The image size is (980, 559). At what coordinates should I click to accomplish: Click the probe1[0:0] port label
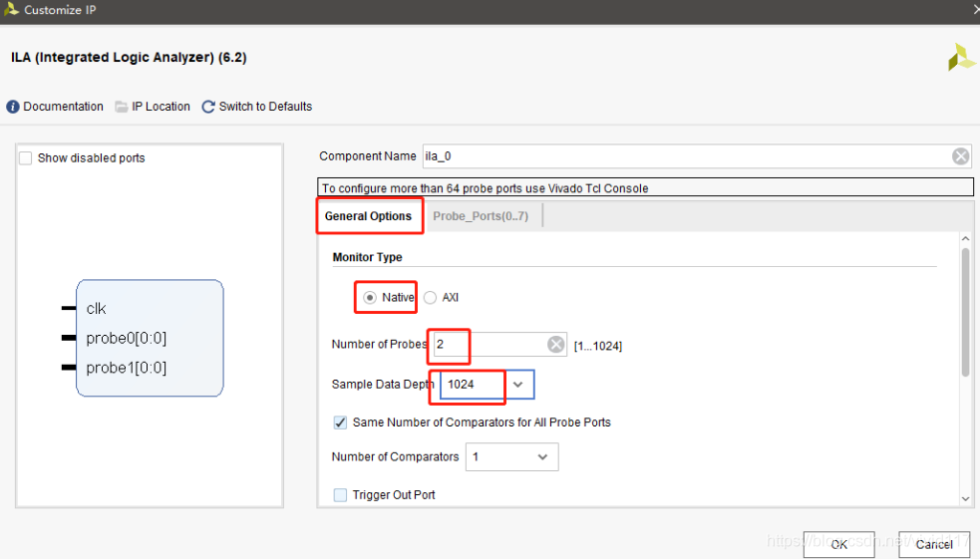tap(127, 368)
